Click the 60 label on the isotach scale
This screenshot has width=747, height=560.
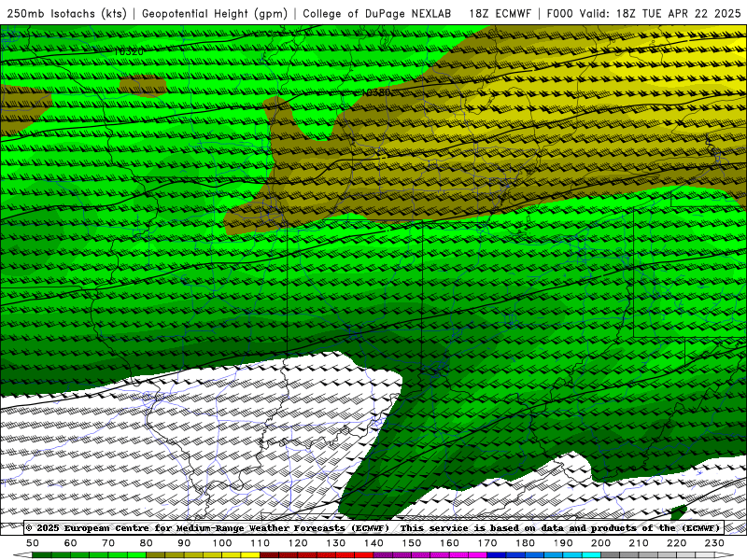point(71,543)
